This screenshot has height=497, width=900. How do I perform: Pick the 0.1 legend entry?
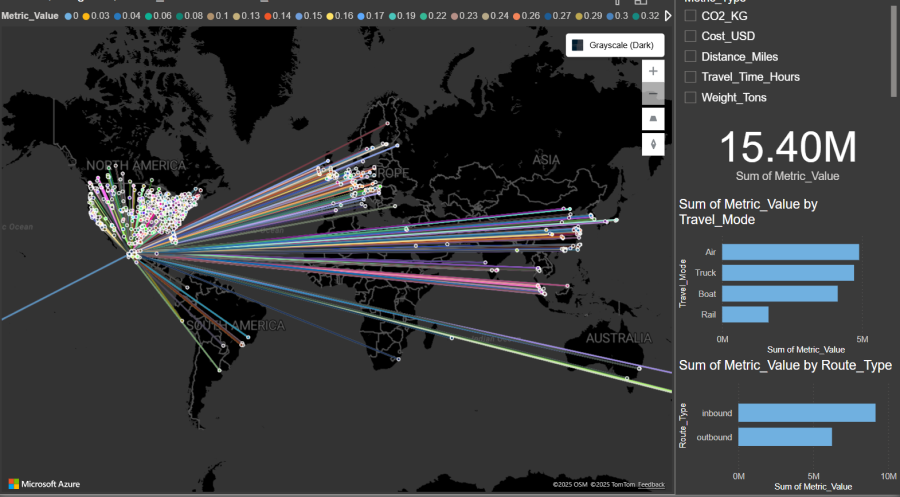click(x=218, y=16)
